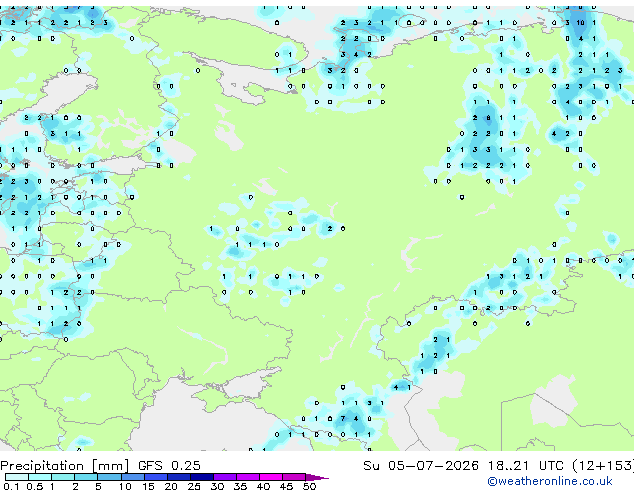Click the forecast offset '(12+153)'
Screen dimensions: 634x490
[603, 466]
